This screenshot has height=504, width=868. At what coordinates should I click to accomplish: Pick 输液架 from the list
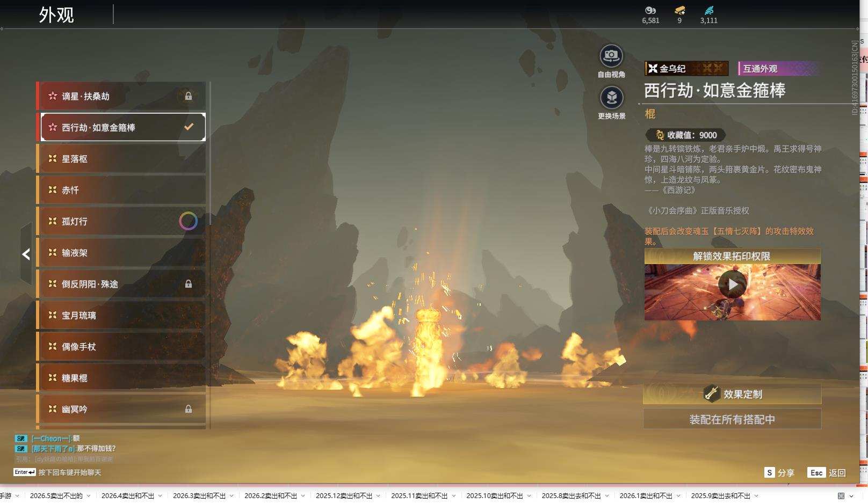click(x=121, y=253)
